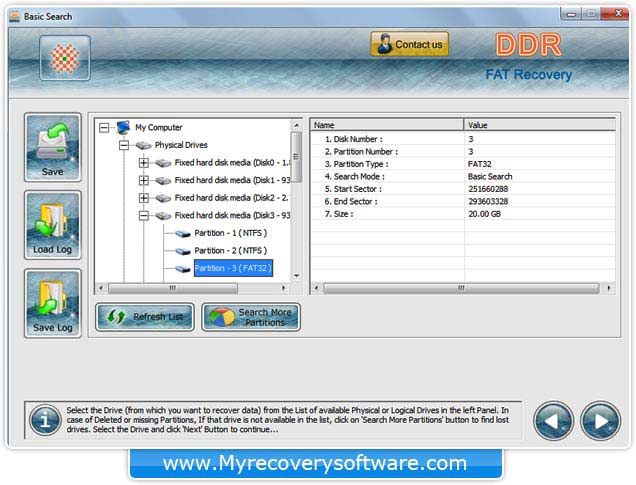Click tree panel scroll left arrow

pos(101,288)
